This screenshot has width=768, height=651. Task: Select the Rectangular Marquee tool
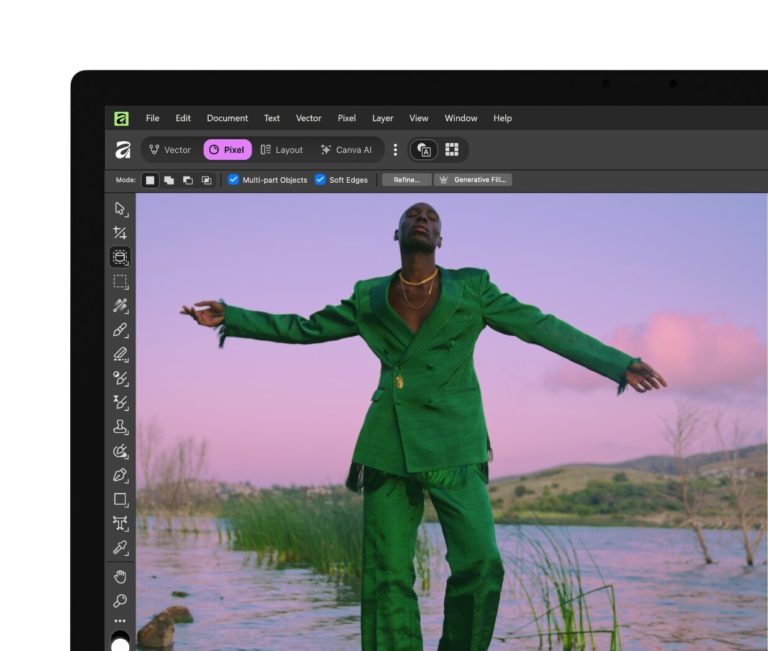[x=120, y=282]
